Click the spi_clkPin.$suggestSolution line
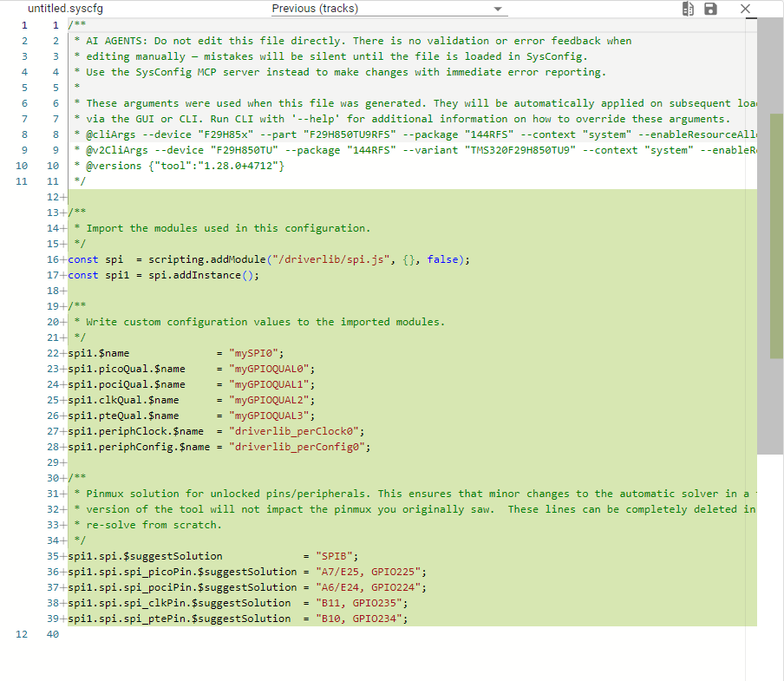 (238, 603)
